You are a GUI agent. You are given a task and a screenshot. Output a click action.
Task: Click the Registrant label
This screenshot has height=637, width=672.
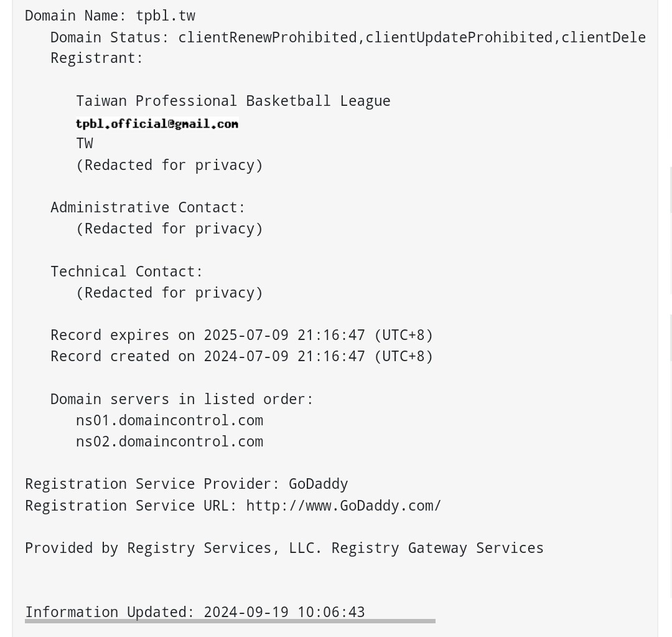point(97,58)
